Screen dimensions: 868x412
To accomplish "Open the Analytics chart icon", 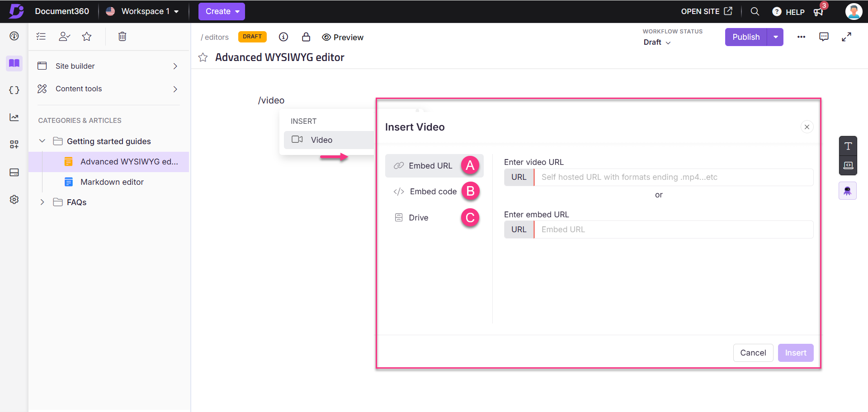I will pyautogui.click(x=14, y=117).
